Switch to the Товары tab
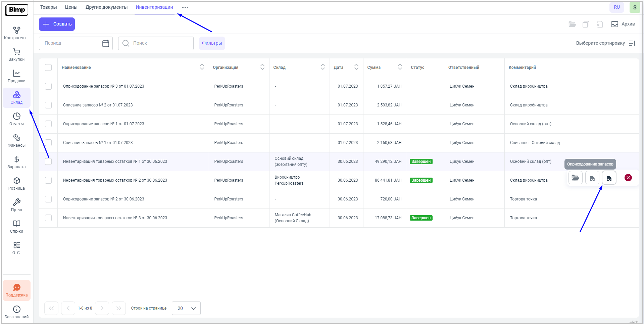 (x=48, y=7)
